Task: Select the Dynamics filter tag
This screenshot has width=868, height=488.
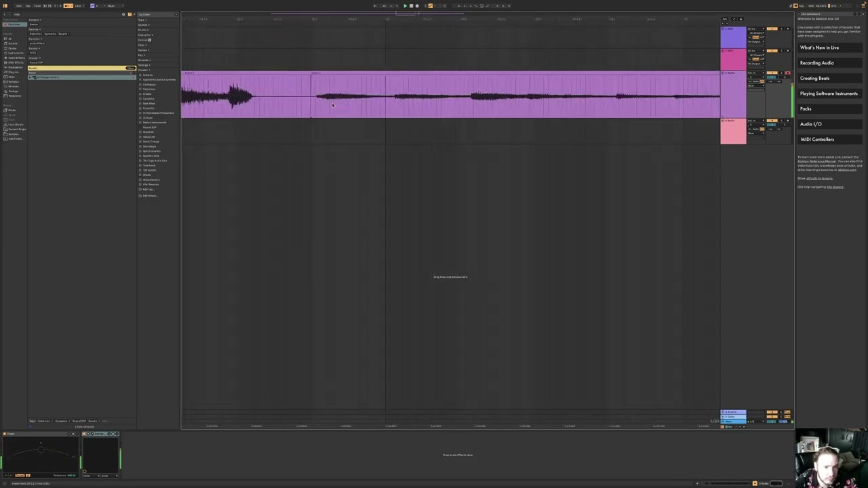Action: tap(50, 34)
